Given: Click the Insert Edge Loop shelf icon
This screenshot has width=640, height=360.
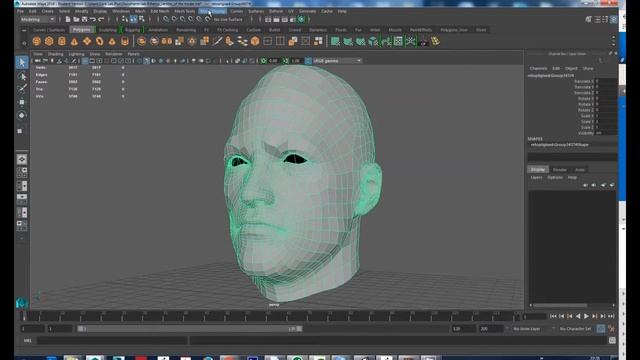Looking at the screenshot, I should pyautogui.click(x=268, y=41).
